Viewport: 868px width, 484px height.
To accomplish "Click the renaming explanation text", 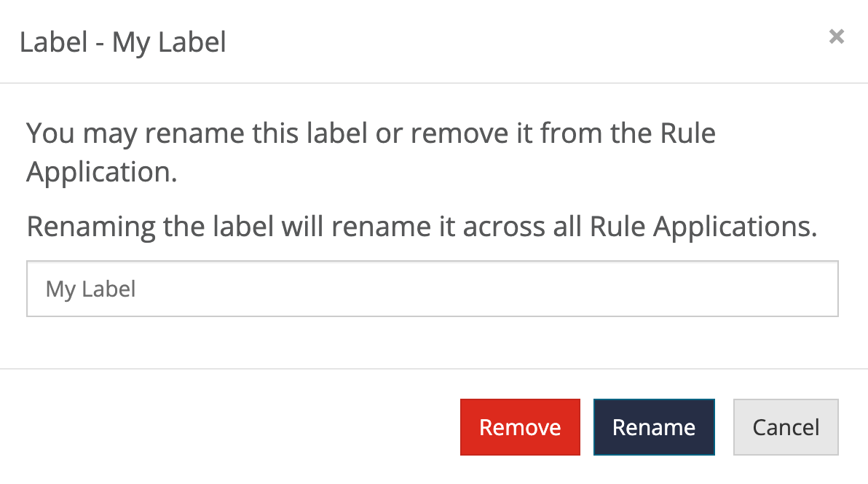I will click(x=422, y=226).
